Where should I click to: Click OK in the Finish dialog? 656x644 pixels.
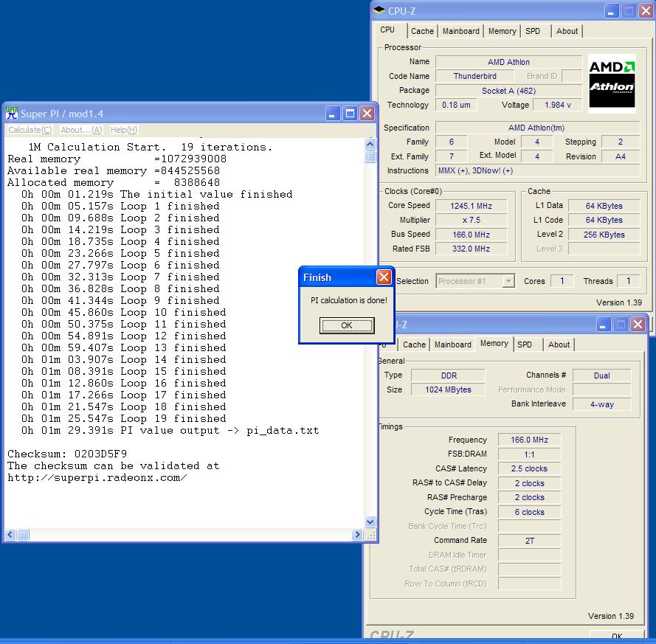pyautogui.click(x=347, y=325)
